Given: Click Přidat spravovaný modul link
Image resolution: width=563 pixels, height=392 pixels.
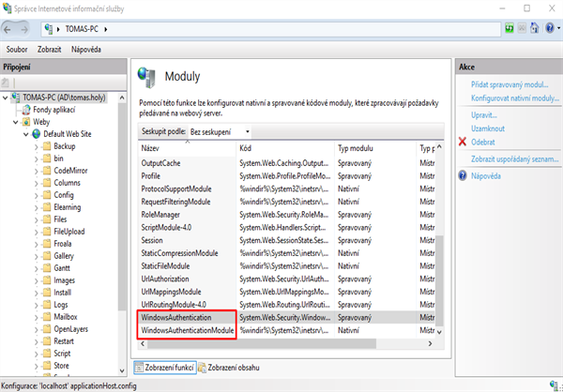Looking at the screenshot, I should point(510,84).
